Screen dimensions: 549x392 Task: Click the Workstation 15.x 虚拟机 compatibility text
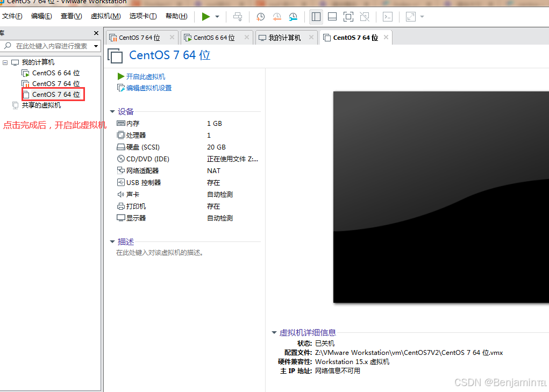click(x=352, y=362)
